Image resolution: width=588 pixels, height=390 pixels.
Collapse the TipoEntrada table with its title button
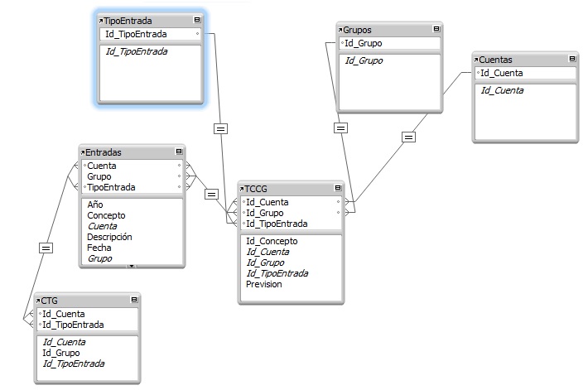[196, 21]
